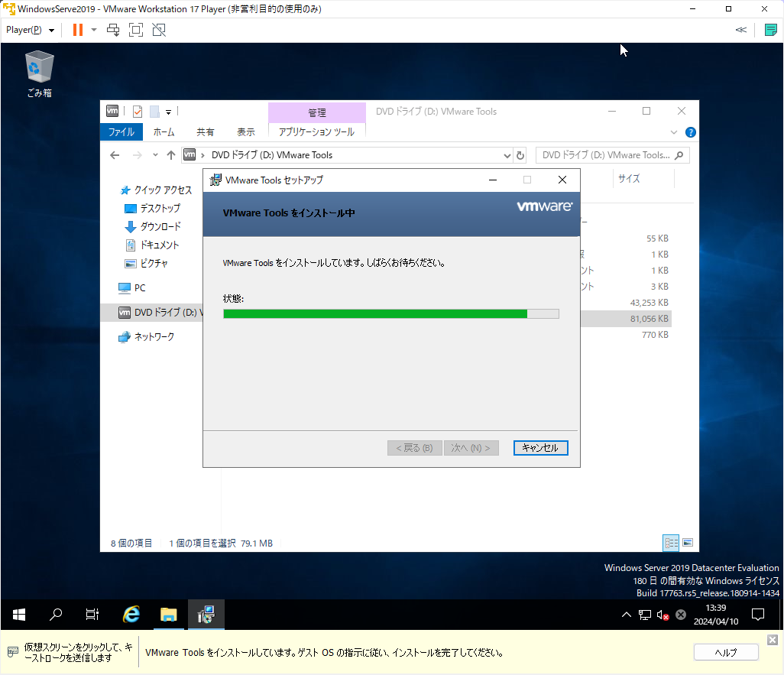
Task: Open the ファイル tab in Explorer
Action: (x=121, y=132)
